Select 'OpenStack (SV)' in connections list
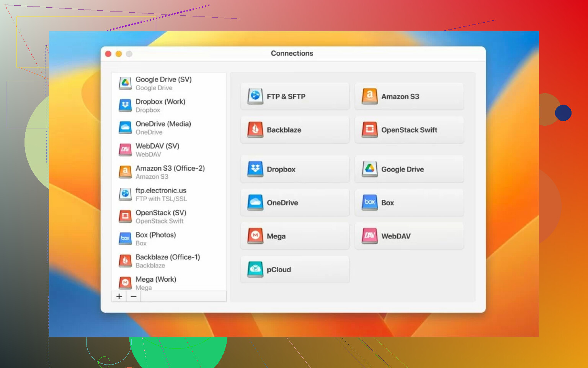 [x=169, y=217]
